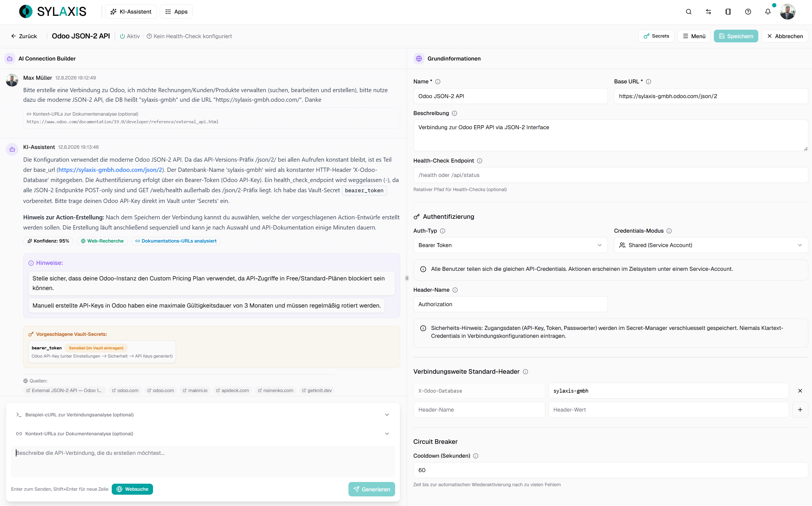
Task: Click the Konfidenz: 95% badge
Action: 48,241
